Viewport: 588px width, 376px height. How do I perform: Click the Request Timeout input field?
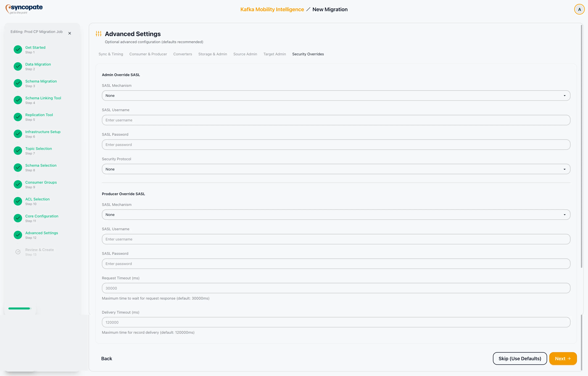pyautogui.click(x=336, y=288)
